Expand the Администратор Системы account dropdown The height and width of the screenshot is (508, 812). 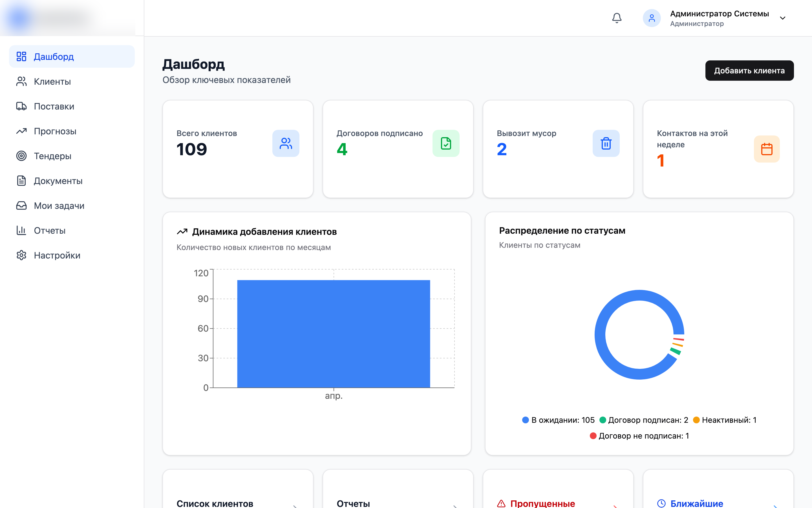coord(782,18)
